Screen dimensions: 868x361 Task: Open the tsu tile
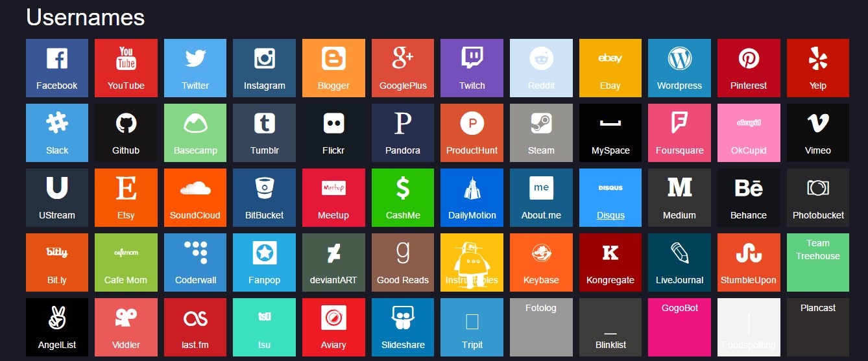point(264,327)
